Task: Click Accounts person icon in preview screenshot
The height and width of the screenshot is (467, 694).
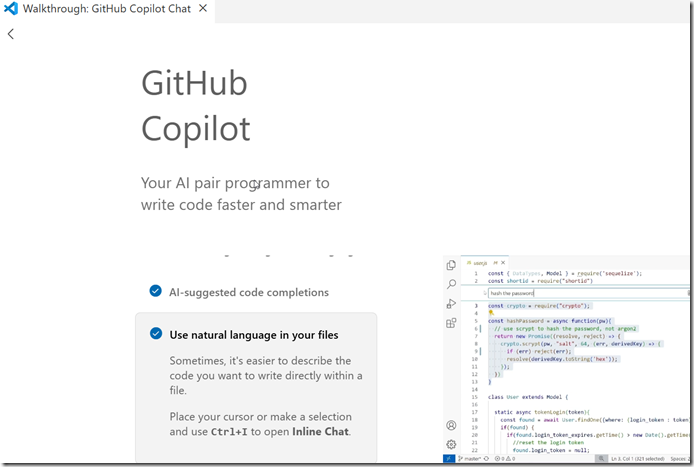Action: click(451, 425)
